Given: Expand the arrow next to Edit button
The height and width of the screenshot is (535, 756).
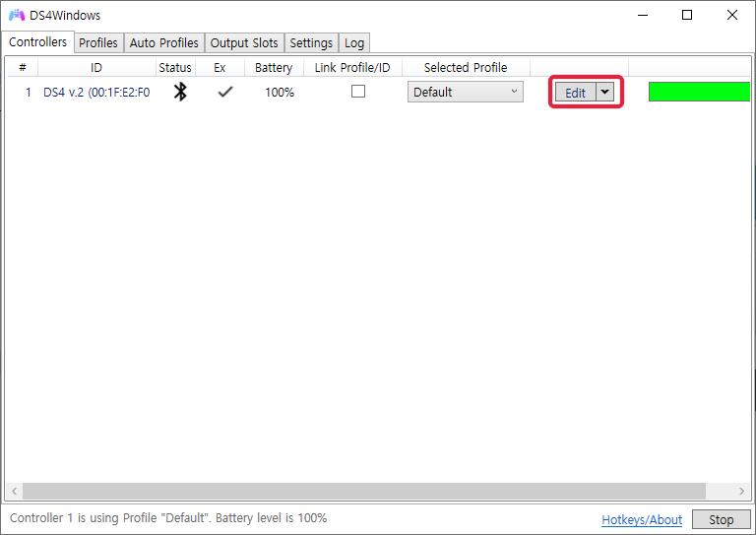Looking at the screenshot, I should (604, 92).
